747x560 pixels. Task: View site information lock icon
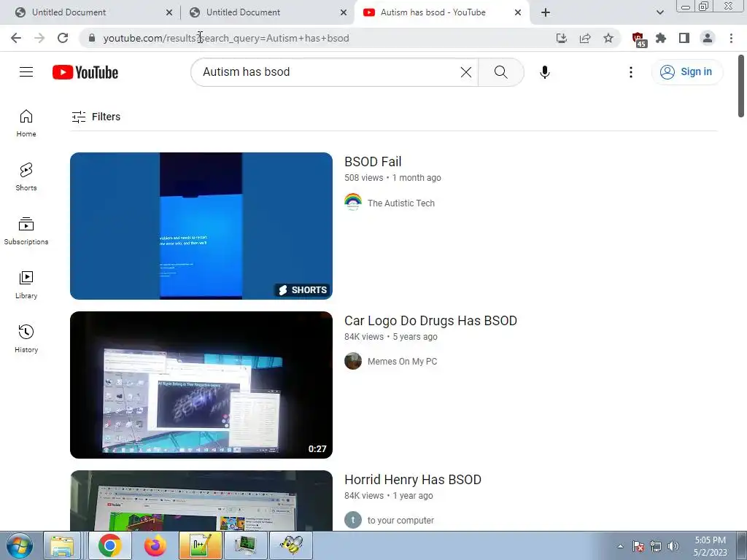point(92,38)
